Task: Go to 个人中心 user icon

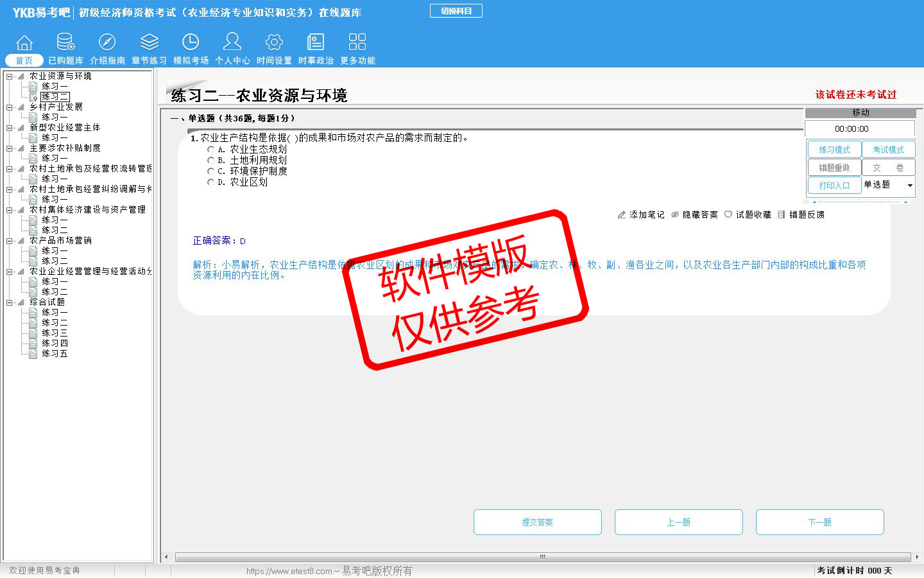Action: (x=232, y=42)
